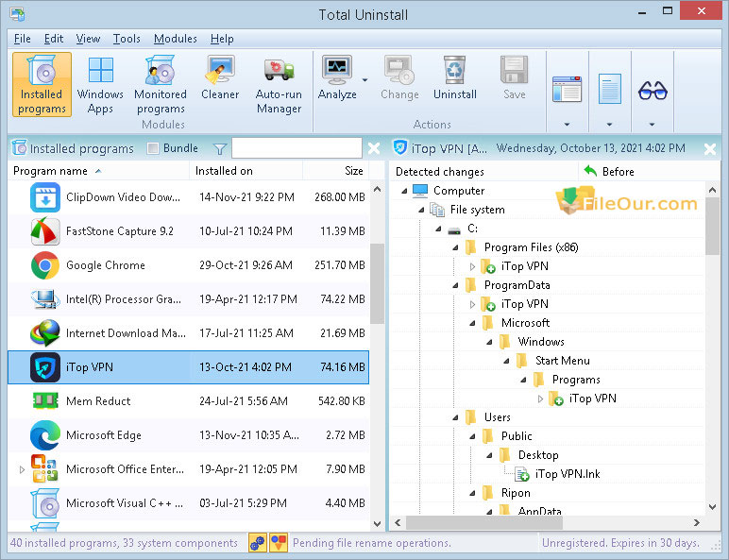The width and height of the screenshot is (729, 560).
Task: Open the Tools menu
Action: coord(127,39)
